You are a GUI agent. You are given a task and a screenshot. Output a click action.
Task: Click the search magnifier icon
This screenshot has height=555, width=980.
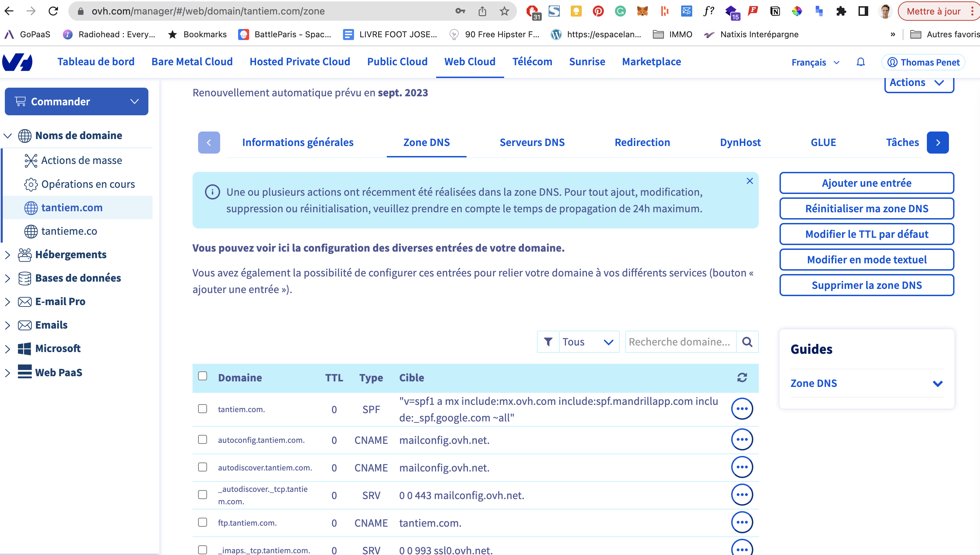tap(747, 342)
